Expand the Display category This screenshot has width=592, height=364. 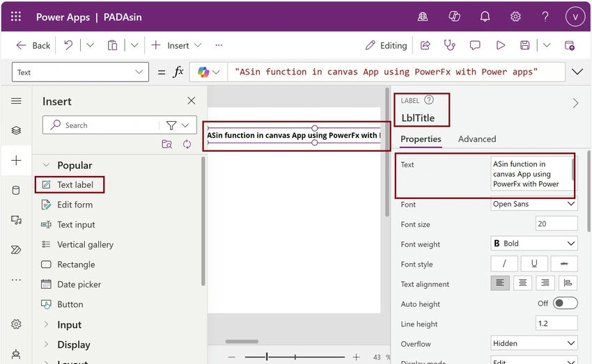[46, 345]
